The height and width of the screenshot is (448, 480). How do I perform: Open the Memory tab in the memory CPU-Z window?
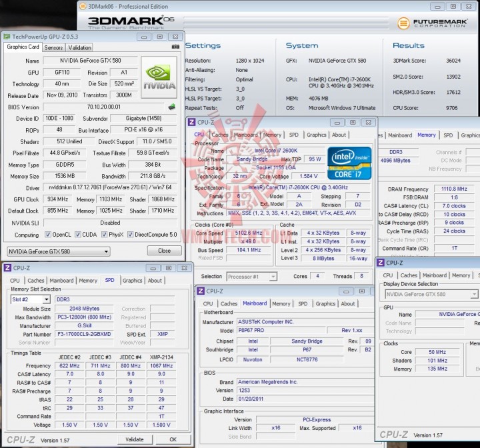click(x=427, y=135)
